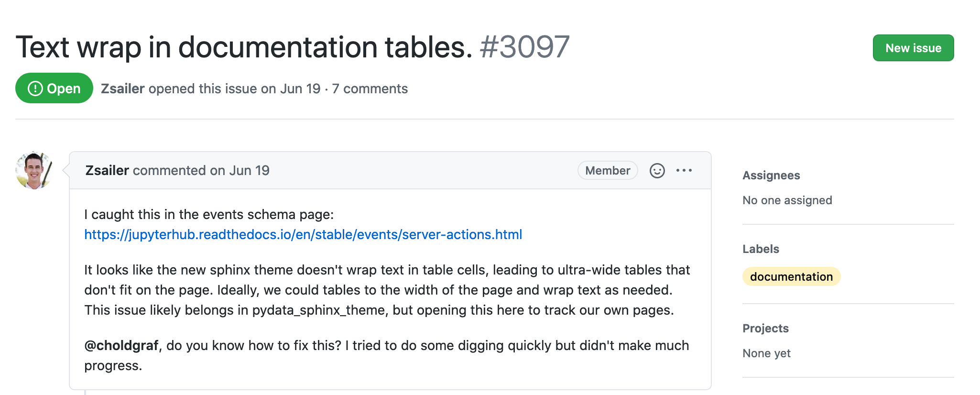Click the Labels section header
This screenshot has width=980, height=395.
coord(760,249)
